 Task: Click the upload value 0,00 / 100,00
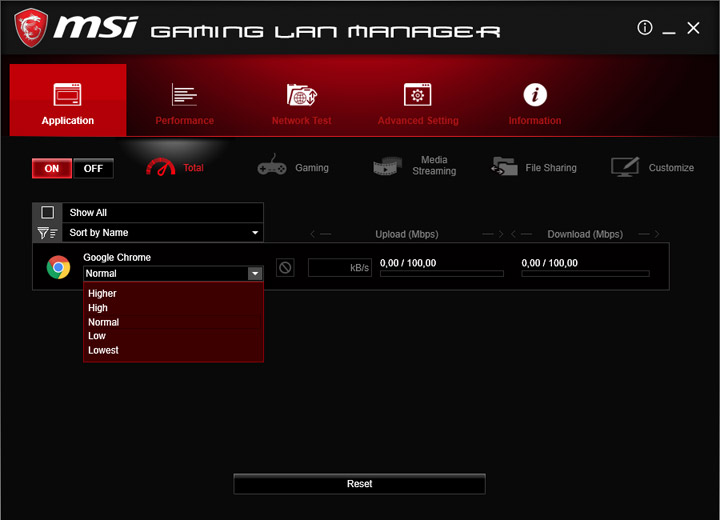coord(408,263)
